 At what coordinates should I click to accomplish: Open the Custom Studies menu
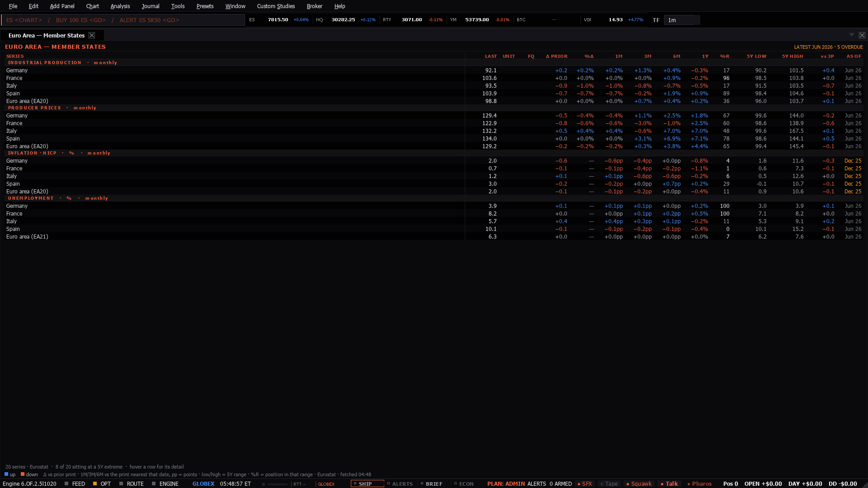pyautogui.click(x=276, y=6)
